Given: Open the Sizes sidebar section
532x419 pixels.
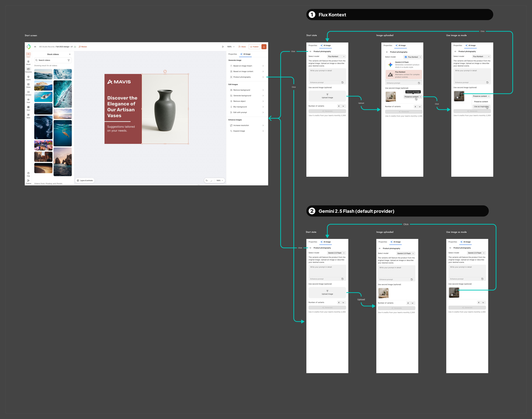Looking at the screenshot, I should pos(29,116).
